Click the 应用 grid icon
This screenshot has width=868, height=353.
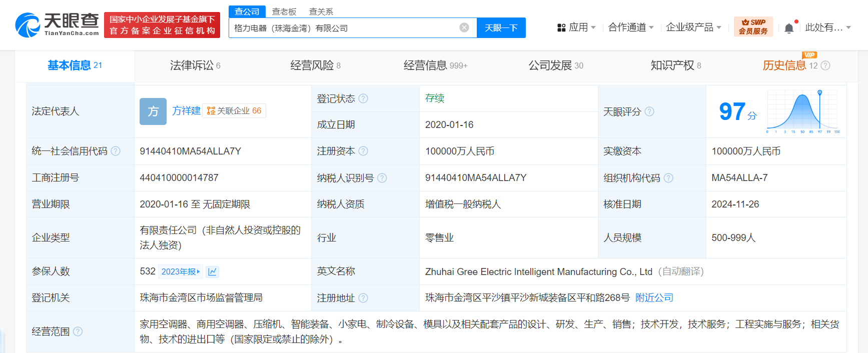(561, 28)
